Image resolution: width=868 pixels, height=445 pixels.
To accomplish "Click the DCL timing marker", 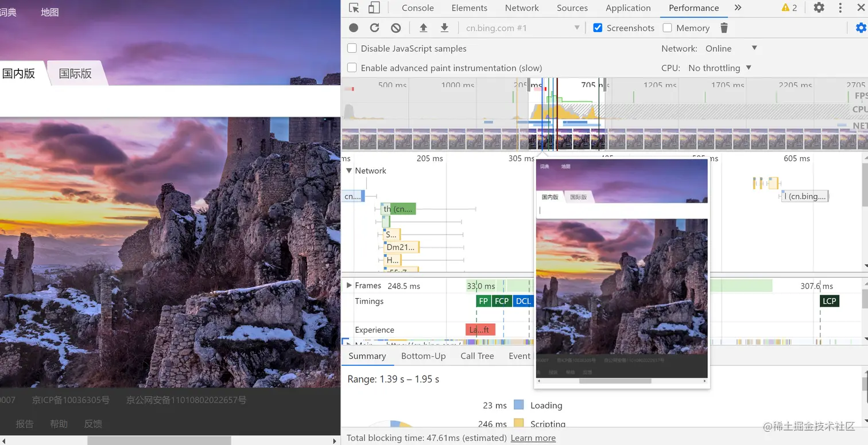I will tap(523, 301).
